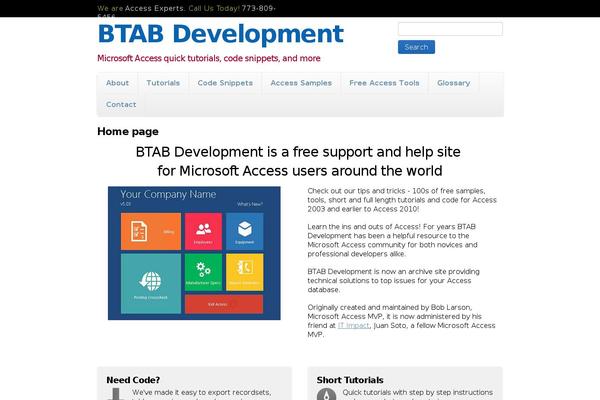Click the Check out our tips and tricks paragraph
The height and width of the screenshot is (400, 600).
point(402,200)
